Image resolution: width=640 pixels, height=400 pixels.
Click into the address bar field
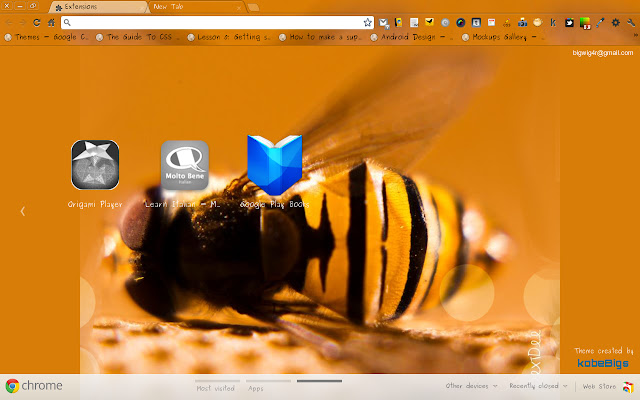(x=210, y=22)
